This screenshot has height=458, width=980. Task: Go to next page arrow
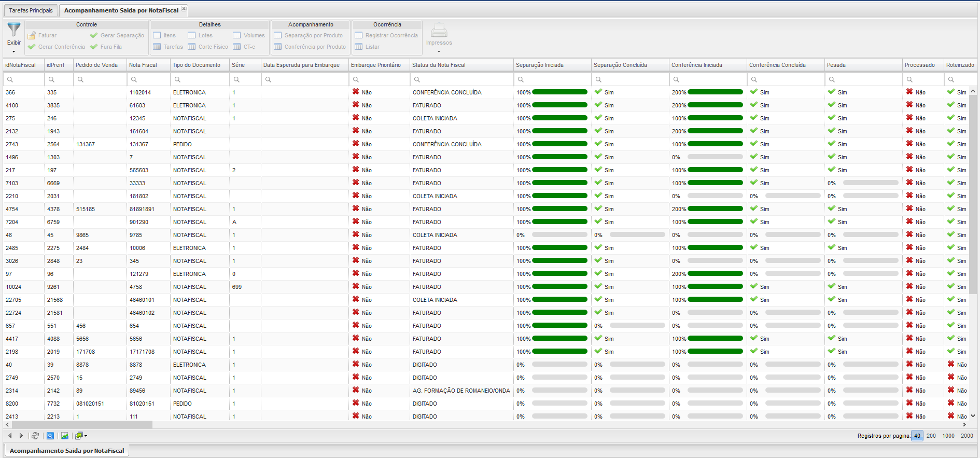point(21,436)
